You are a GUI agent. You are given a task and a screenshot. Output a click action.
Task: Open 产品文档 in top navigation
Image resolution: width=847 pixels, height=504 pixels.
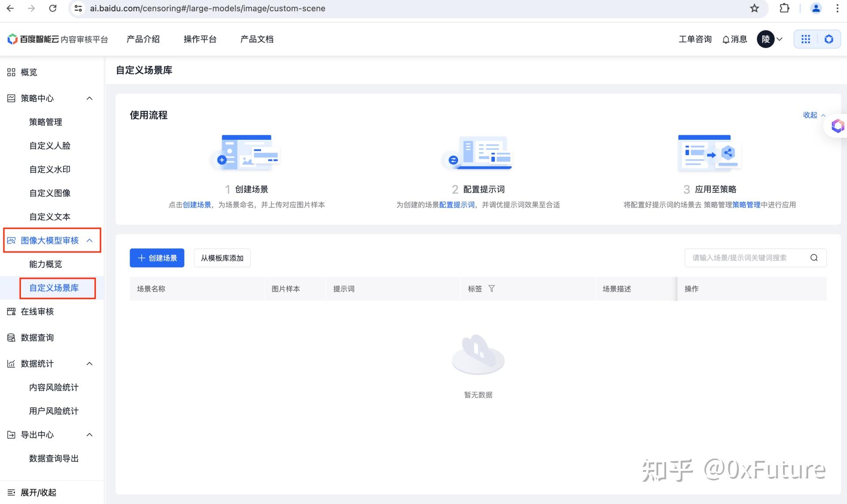tap(257, 39)
